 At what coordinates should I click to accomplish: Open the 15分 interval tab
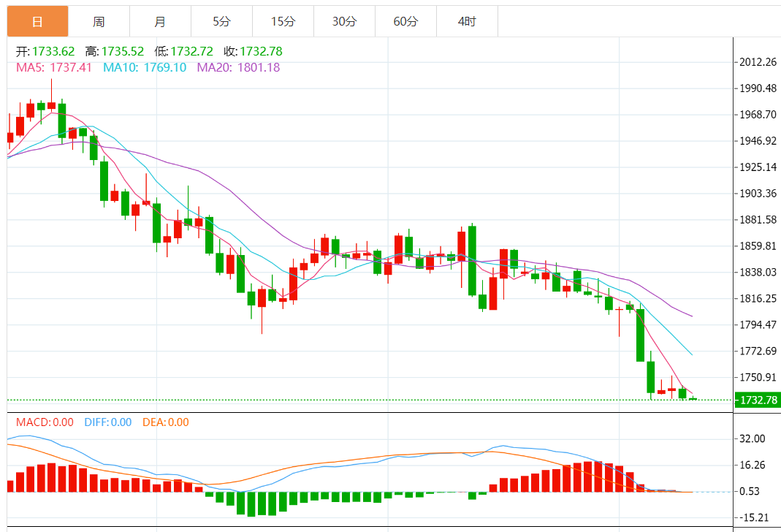283,21
